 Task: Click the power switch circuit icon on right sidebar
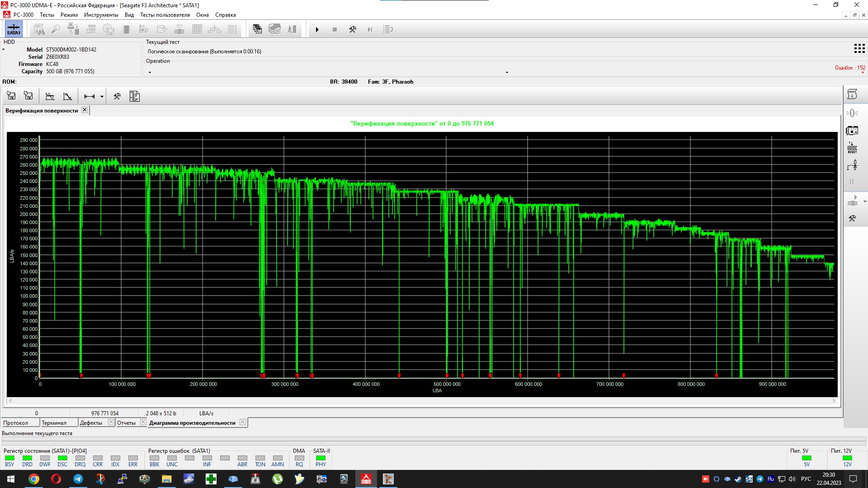(852, 165)
